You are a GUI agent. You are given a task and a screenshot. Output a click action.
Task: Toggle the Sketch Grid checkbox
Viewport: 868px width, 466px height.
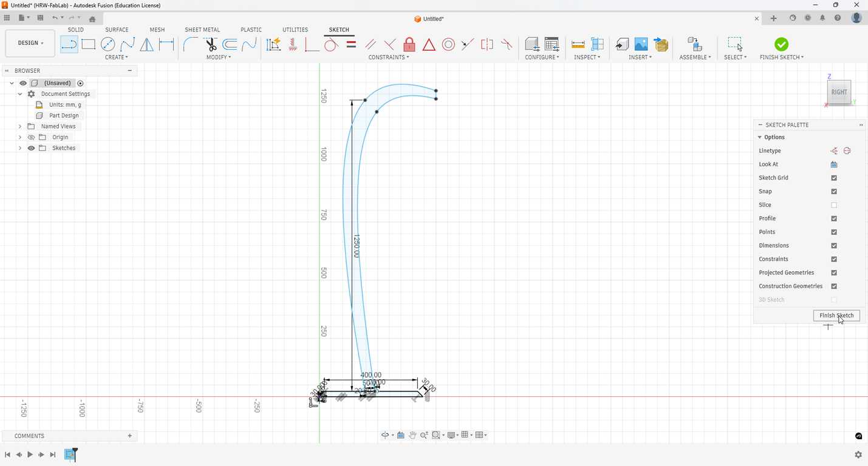coord(834,178)
